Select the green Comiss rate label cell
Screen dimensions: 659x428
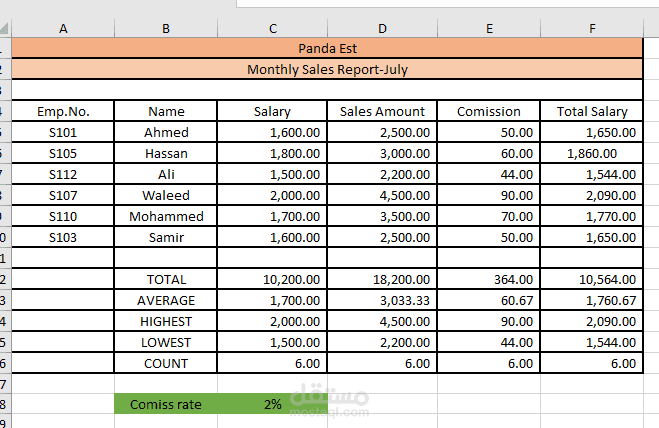point(166,405)
